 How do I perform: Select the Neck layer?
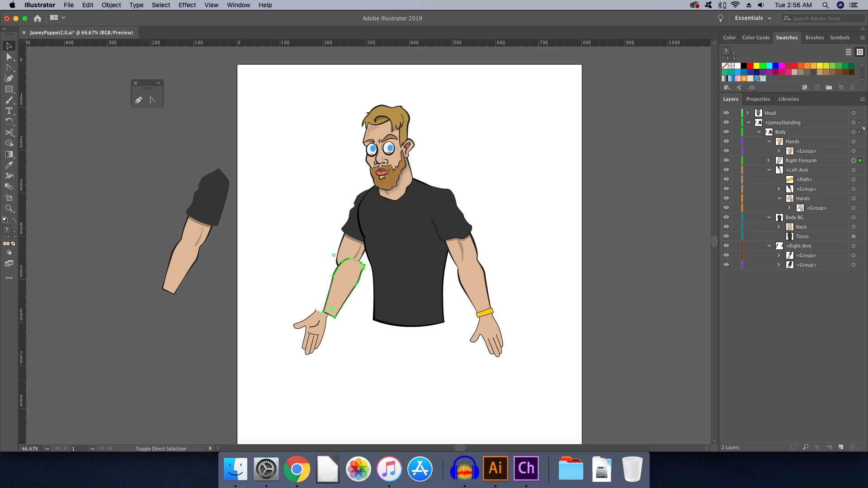click(801, 227)
